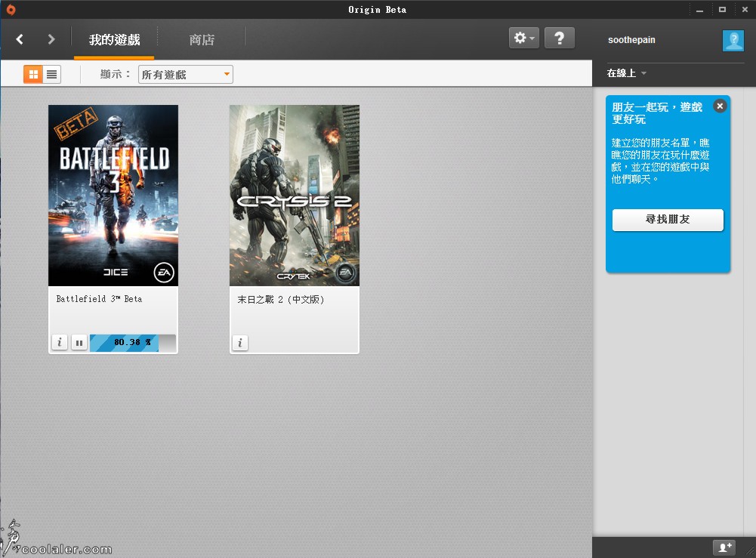The height and width of the screenshot is (558, 756).
Task: Click the 80.38% download progress bar
Action: (133, 343)
